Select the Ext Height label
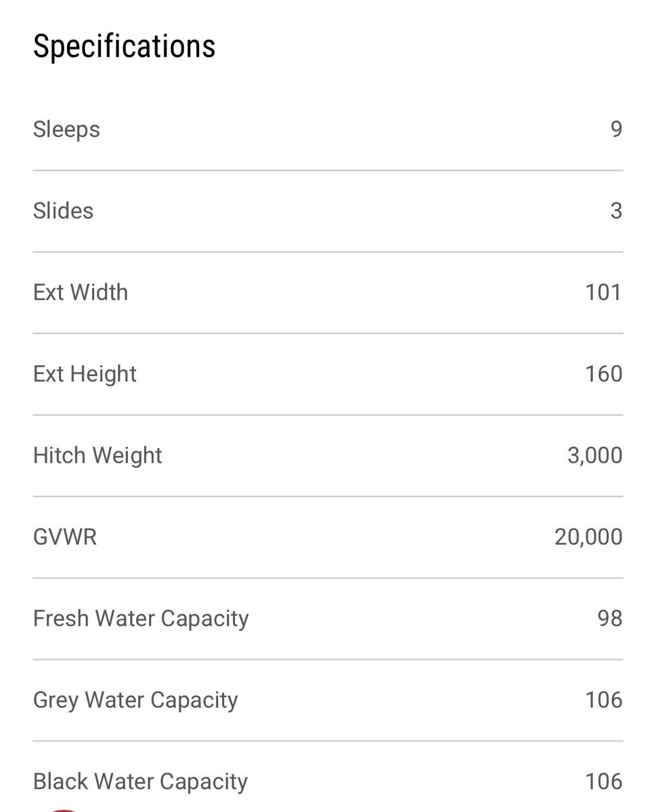 (x=85, y=374)
